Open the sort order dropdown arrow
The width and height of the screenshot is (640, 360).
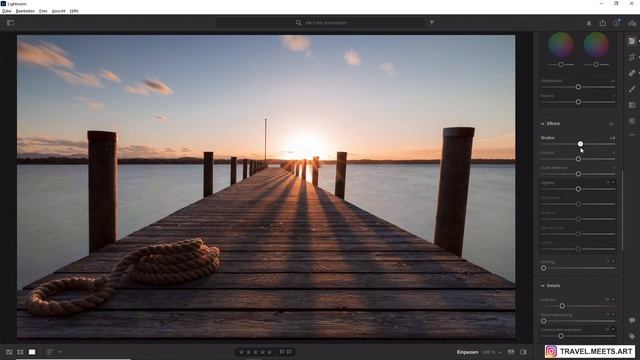60,352
